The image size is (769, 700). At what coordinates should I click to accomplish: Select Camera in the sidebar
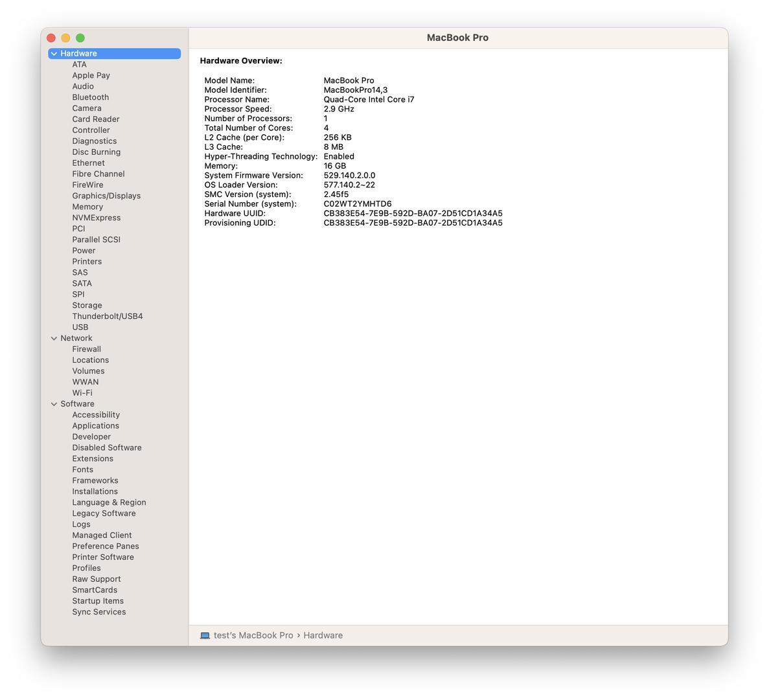(x=87, y=108)
